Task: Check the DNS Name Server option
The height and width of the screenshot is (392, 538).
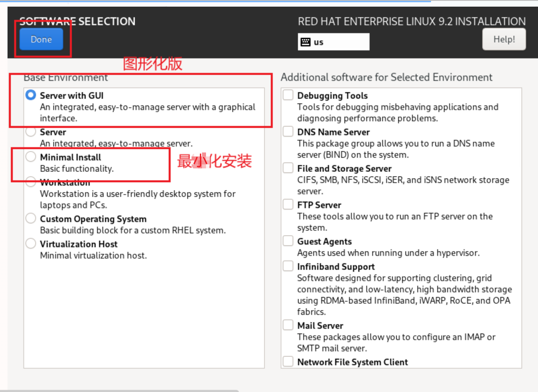Action: click(x=288, y=132)
